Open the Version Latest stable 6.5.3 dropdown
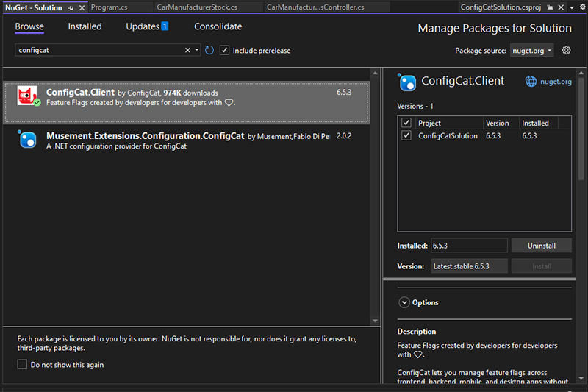The height and width of the screenshot is (392, 588). 469,266
